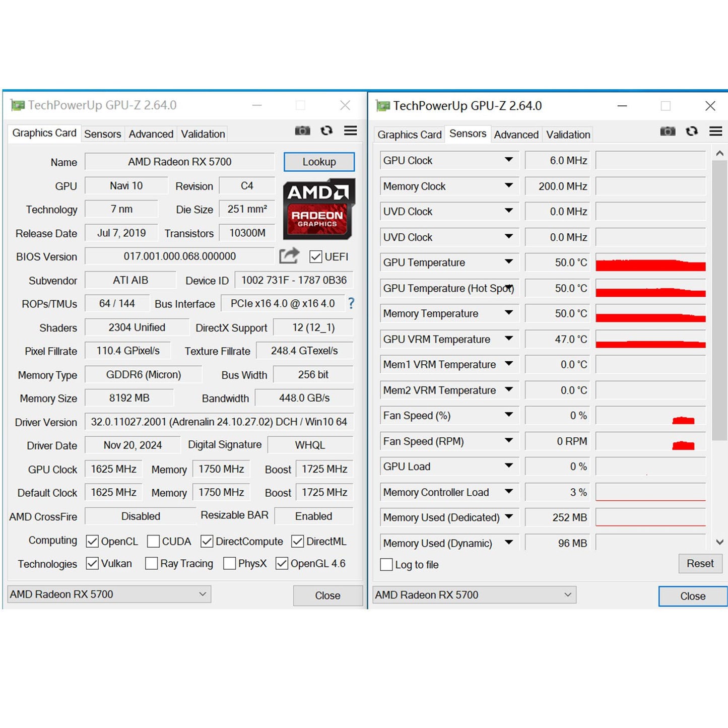Image resolution: width=728 pixels, height=728 pixels.
Task: Click the AMD Radeon Graphics logo
Action: 319,209
